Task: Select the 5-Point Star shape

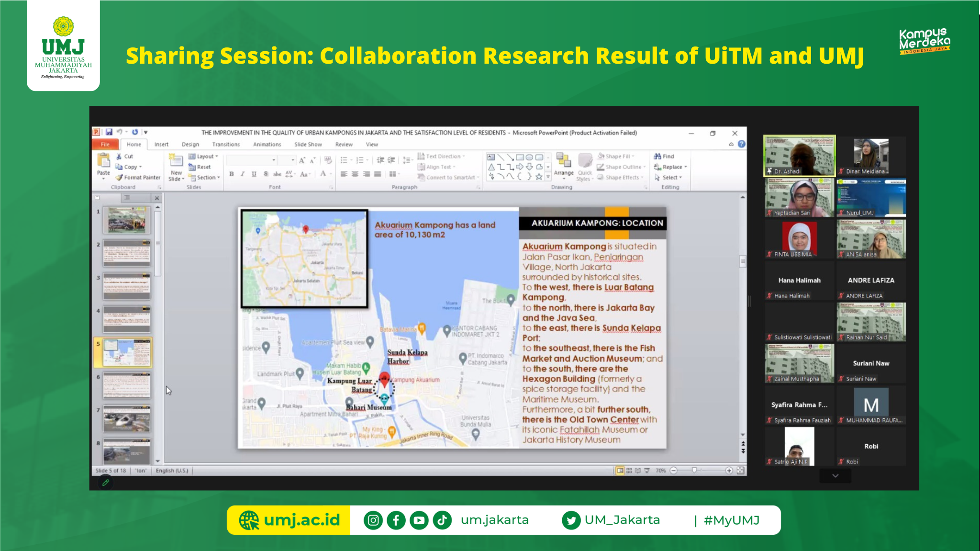Action: [539, 176]
